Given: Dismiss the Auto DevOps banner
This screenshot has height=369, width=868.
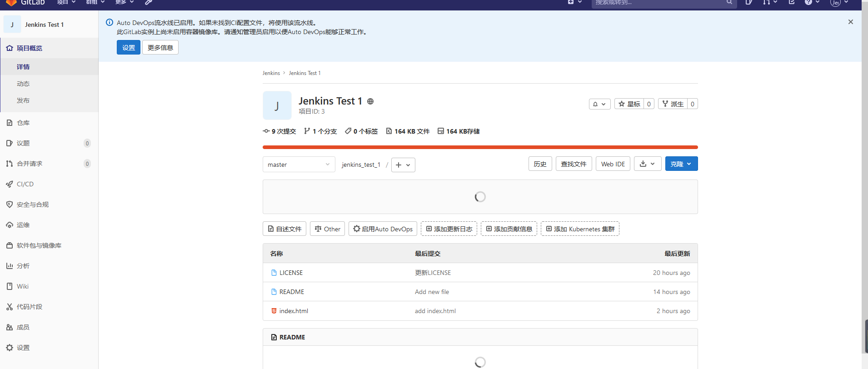Looking at the screenshot, I should point(851,22).
